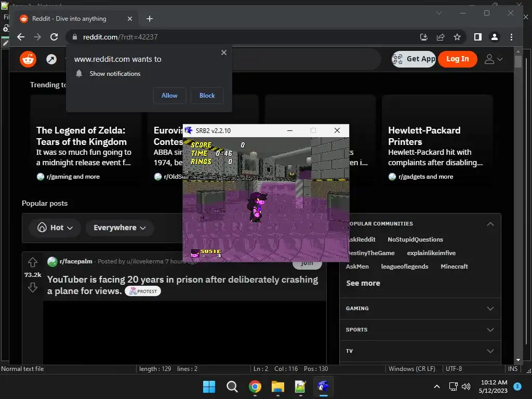The height and width of the screenshot is (399, 532).
Task: Close the Reddit tab
Action: 129,19
